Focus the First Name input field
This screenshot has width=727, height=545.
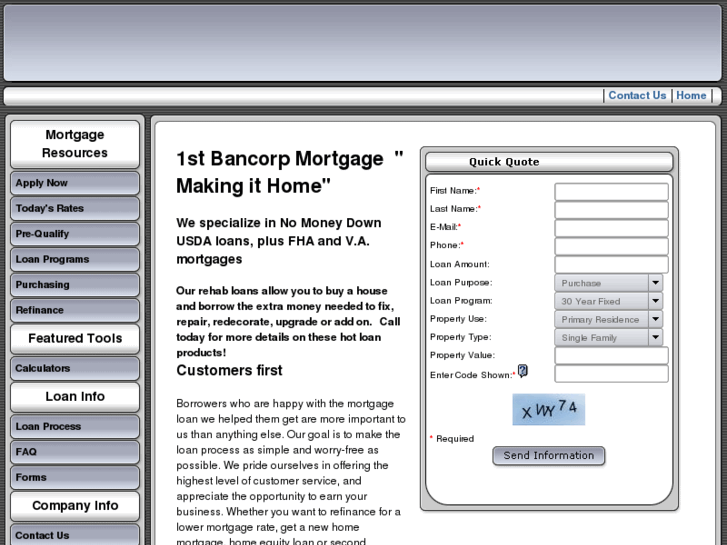[x=612, y=192]
